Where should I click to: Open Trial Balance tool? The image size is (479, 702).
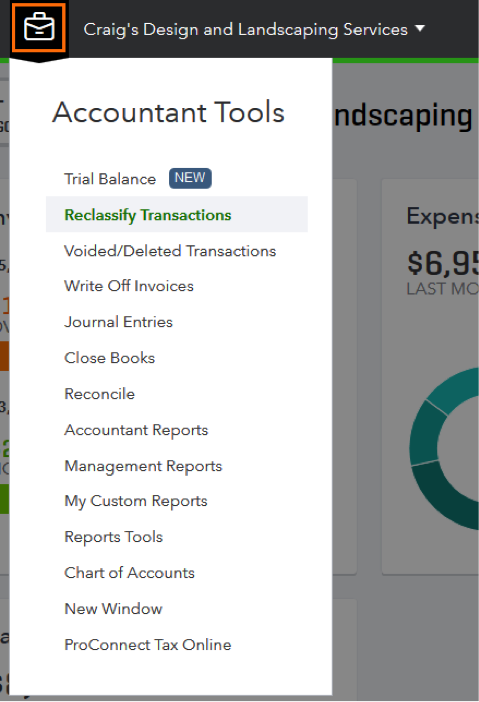[110, 179]
